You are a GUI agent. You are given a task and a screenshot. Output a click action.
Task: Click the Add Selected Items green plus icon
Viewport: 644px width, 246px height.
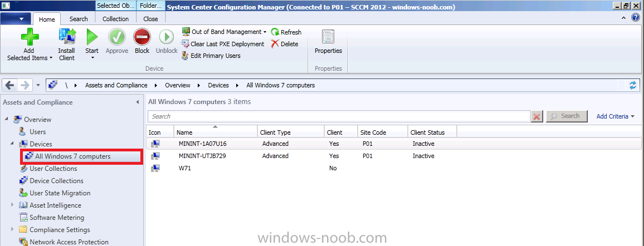30,37
